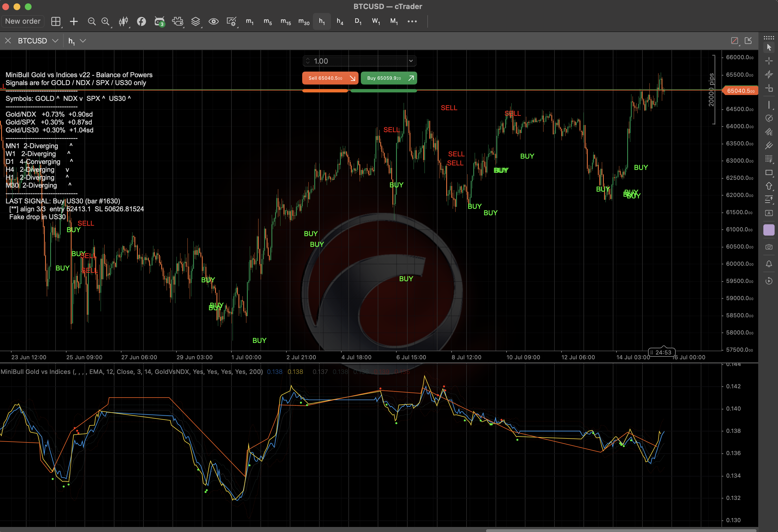Zoom in the chart
The image size is (778, 532).
pyautogui.click(x=105, y=21)
